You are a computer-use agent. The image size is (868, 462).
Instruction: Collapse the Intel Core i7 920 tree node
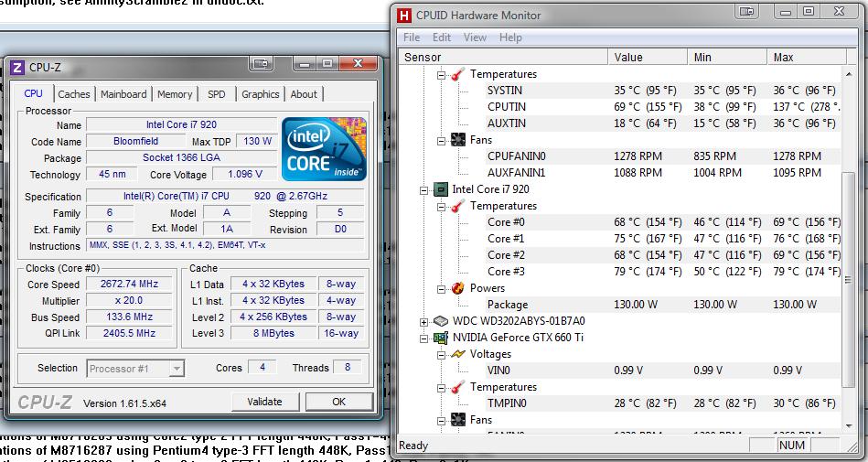424,190
